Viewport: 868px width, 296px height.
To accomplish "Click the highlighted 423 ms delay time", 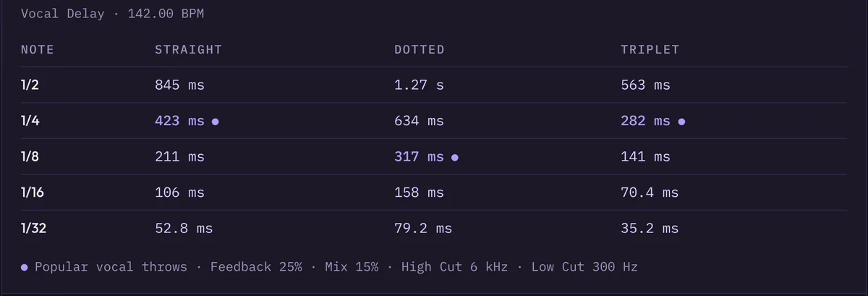I will pyautogui.click(x=179, y=121).
